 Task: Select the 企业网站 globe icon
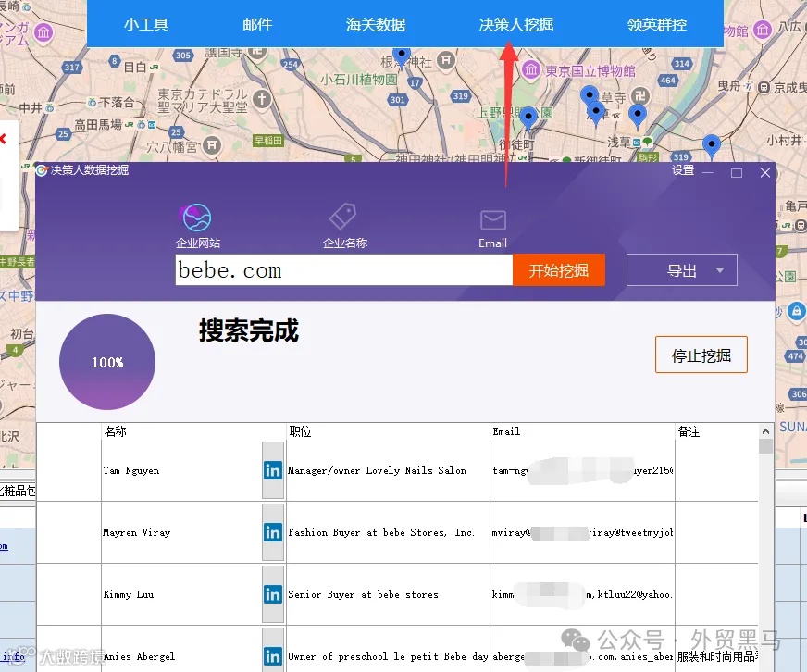[x=197, y=218]
